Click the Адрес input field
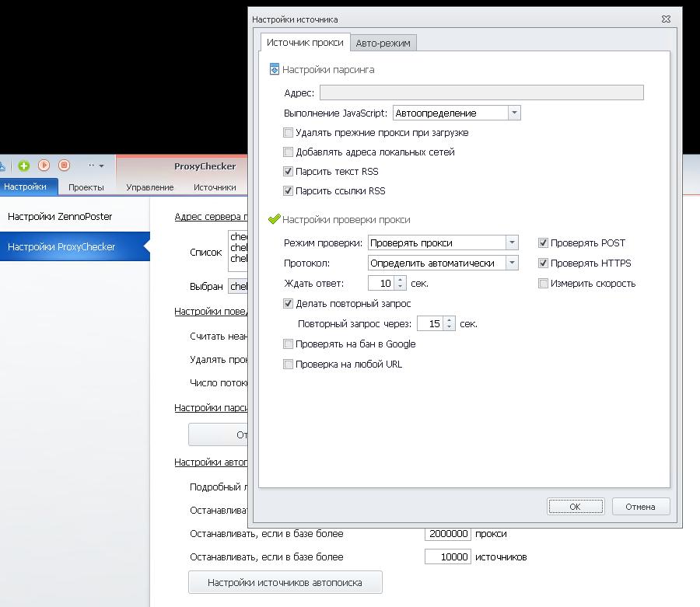The image size is (700, 607). [481, 92]
